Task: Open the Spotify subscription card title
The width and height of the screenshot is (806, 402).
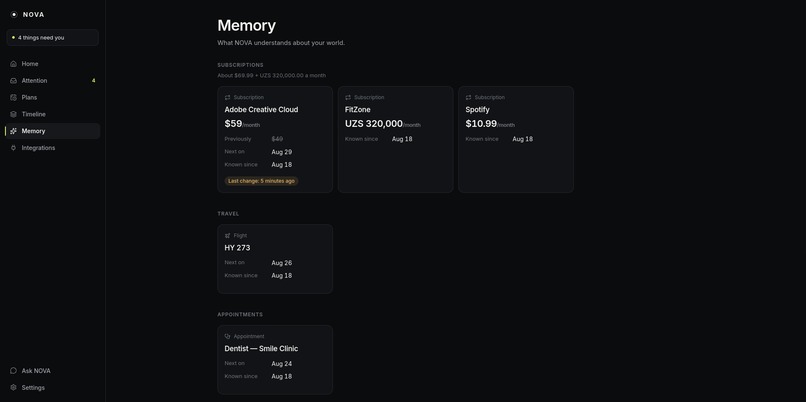Action: 477,109
